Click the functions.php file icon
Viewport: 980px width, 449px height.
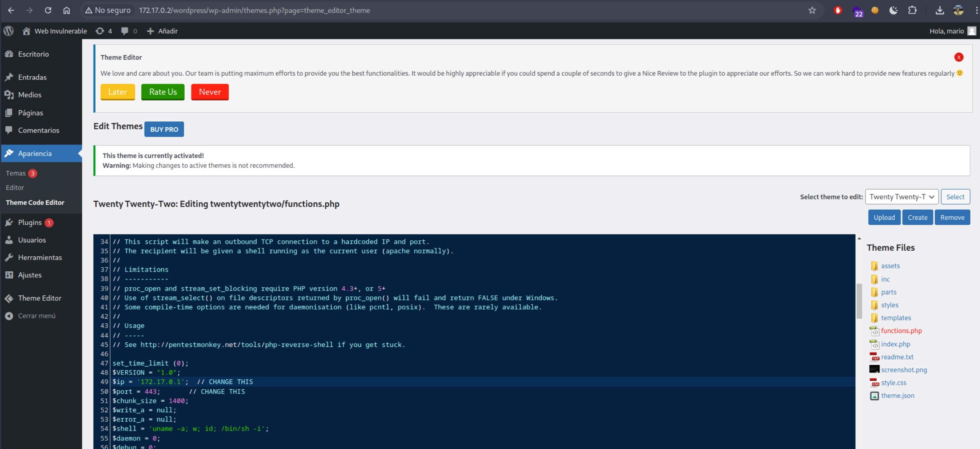point(874,331)
